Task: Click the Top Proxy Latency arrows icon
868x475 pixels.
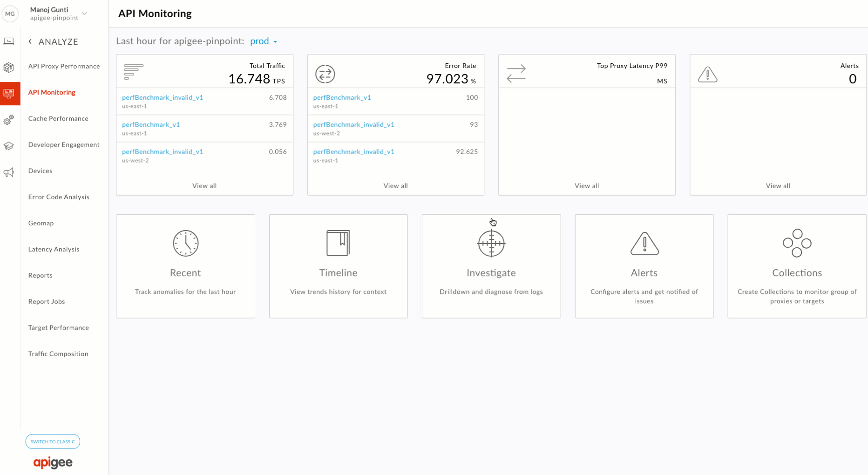Action: [x=516, y=74]
